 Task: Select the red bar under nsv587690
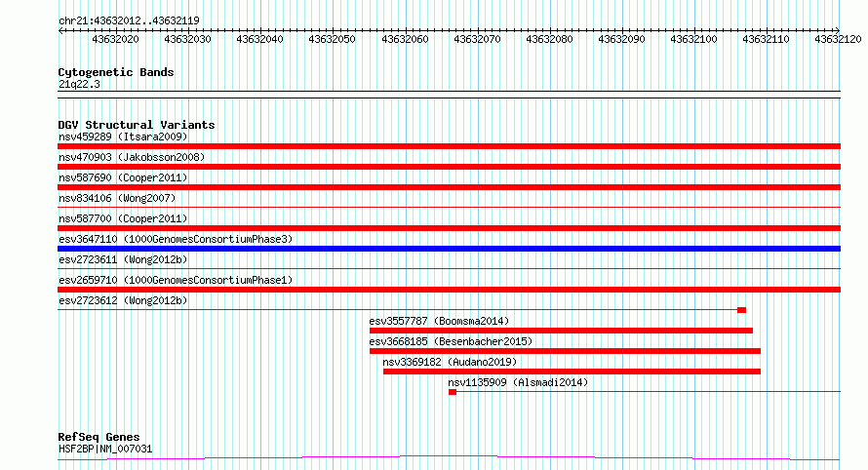tap(449, 187)
